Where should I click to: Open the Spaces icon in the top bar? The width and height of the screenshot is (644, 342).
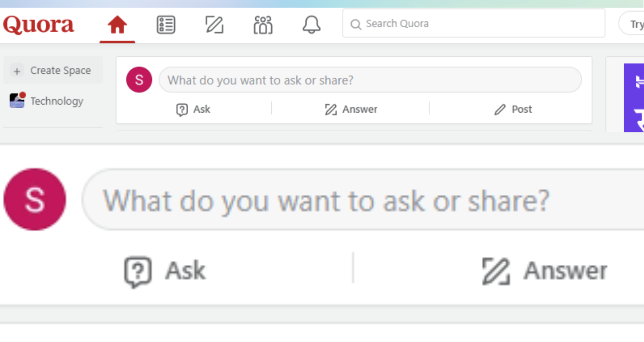262,24
